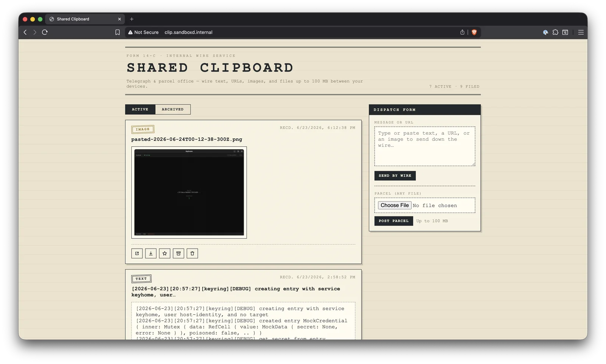The width and height of the screenshot is (606, 364).
Task: Switch to the Archived tab
Action: [x=173, y=109]
